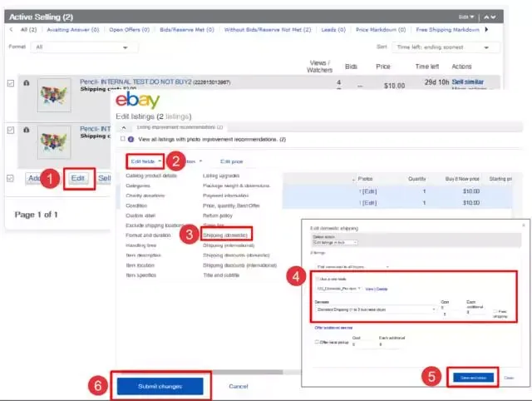
Task: Switch to Leads (0) tab
Action: (x=333, y=30)
